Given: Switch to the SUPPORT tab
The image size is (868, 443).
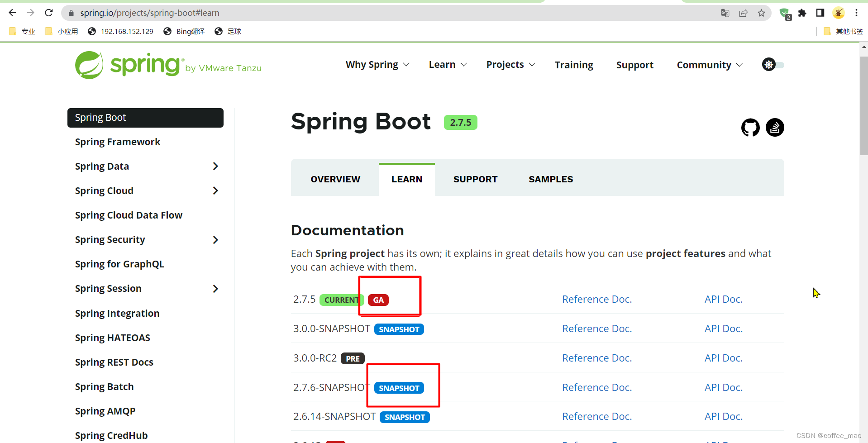Looking at the screenshot, I should (x=475, y=179).
